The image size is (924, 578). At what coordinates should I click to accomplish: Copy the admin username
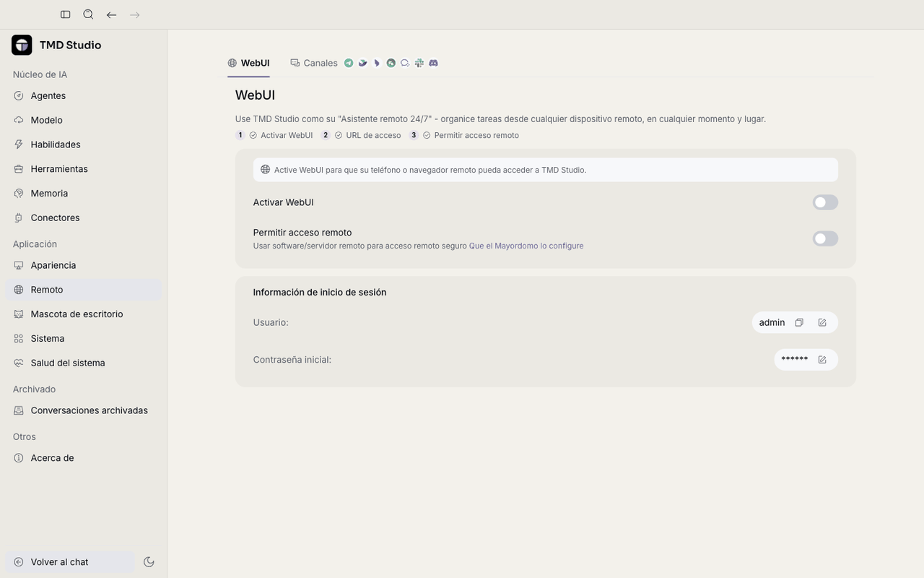pyautogui.click(x=799, y=323)
